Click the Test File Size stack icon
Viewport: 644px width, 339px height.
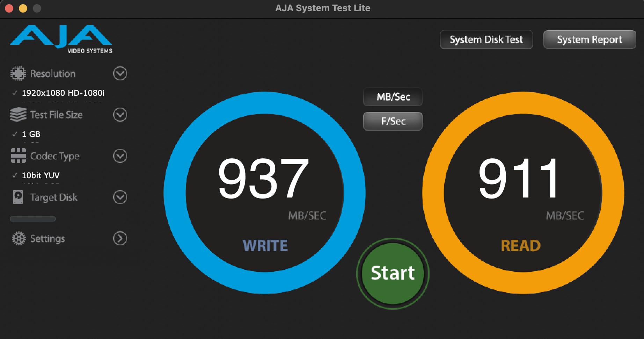coord(18,115)
